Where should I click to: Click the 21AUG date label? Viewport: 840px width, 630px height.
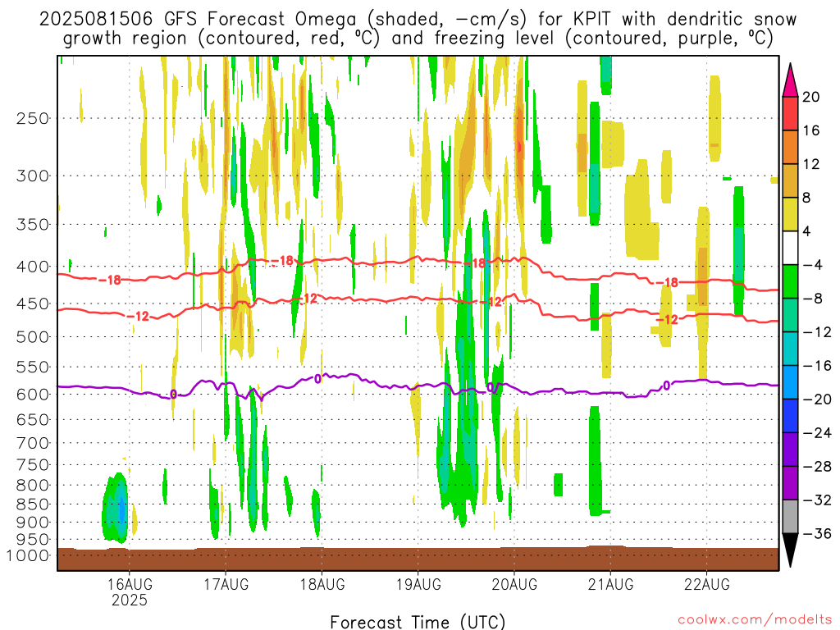[610, 584]
